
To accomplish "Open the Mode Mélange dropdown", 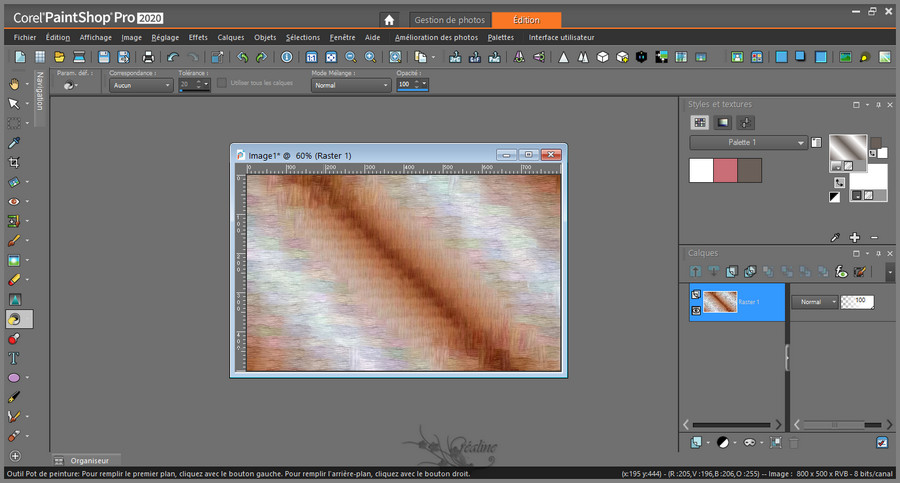I will pyautogui.click(x=350, y=85).
